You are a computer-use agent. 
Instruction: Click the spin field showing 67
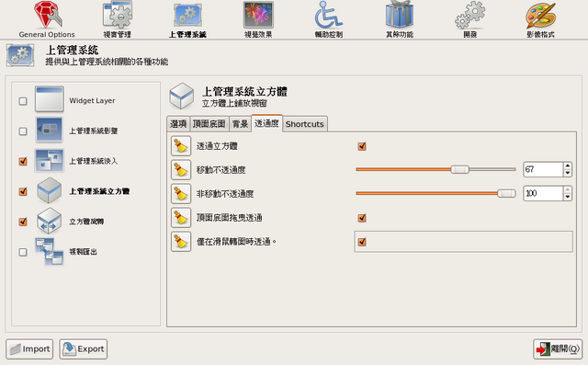543,169
